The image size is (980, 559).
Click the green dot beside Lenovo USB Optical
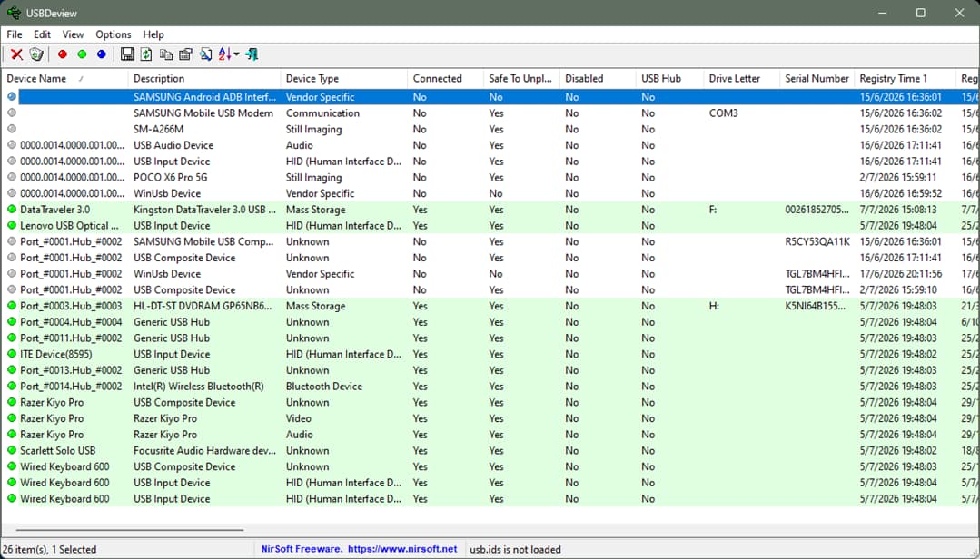12,225
